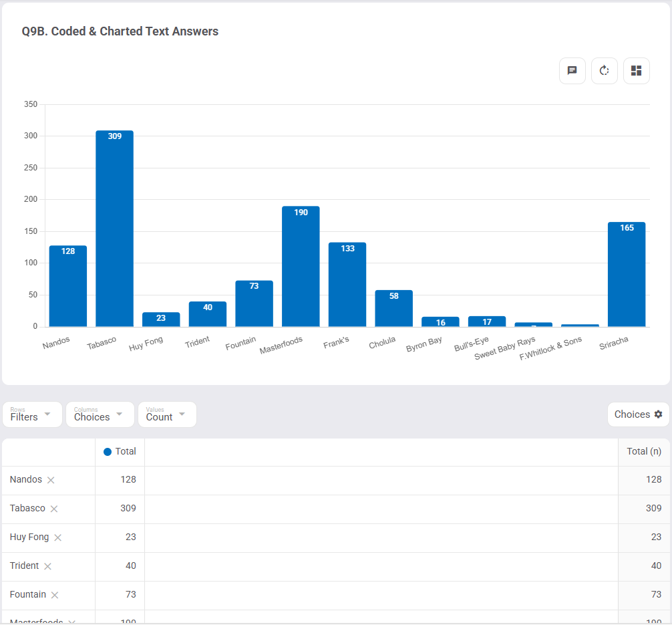
Task: Click the Sriracha bar labeled 165
Action: (627, 275)
